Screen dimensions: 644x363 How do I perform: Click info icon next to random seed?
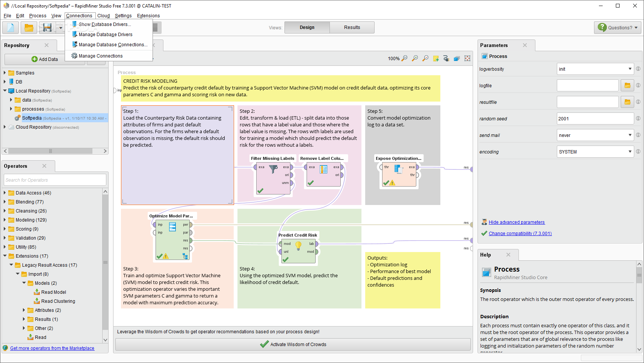pyautogui.click(x=638, y=118)
